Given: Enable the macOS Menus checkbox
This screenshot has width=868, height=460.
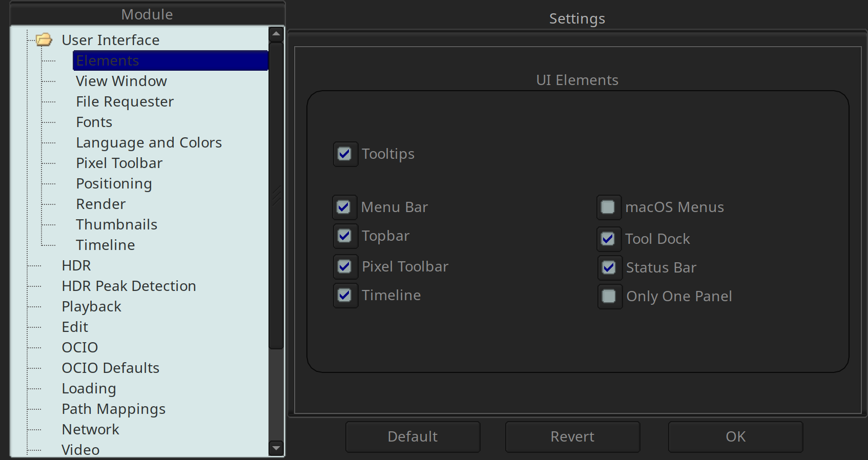Looking at the screenshot, I should (x=608, y=207).
